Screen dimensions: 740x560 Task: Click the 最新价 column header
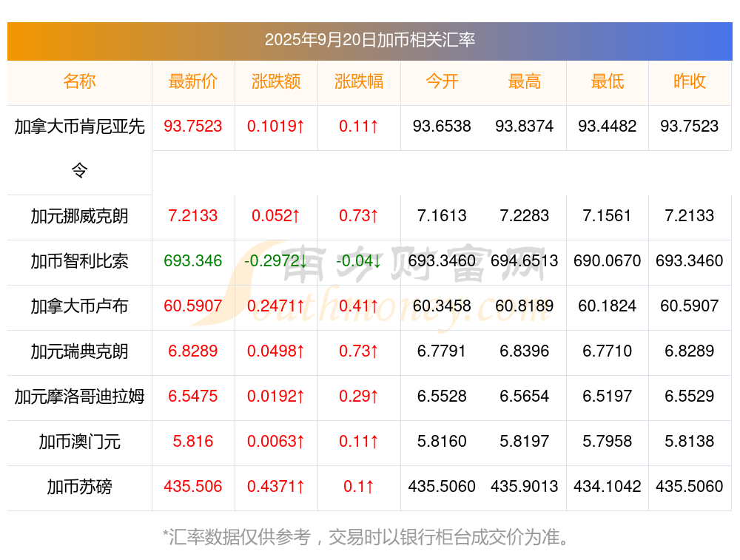tap(193, 81)
